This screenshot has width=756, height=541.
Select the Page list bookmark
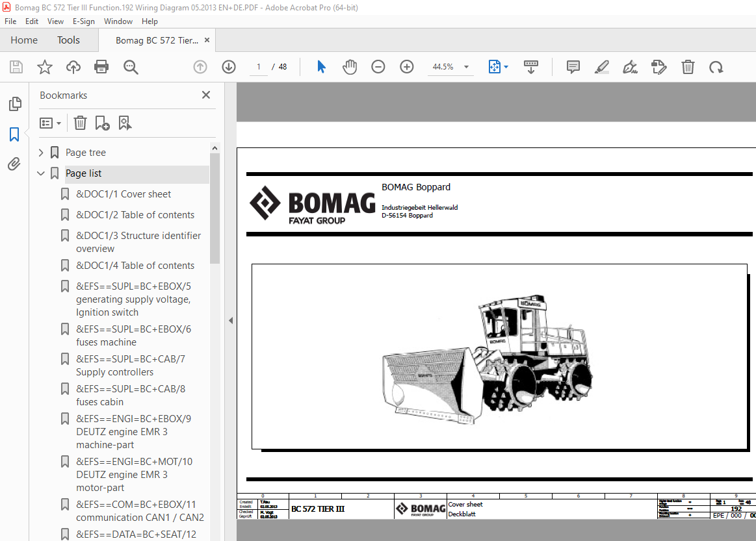(x=83, y=173)
